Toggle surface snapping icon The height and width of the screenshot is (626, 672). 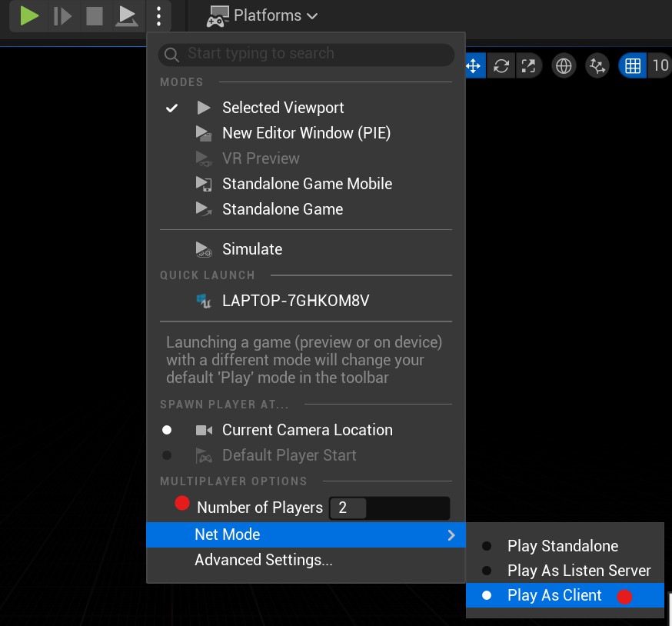pos(597,66)
